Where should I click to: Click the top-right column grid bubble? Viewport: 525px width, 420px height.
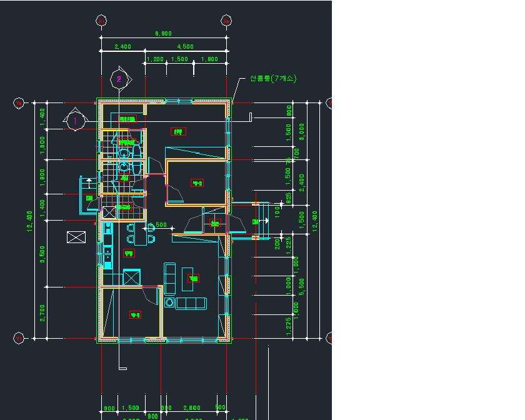click(226, 21)
